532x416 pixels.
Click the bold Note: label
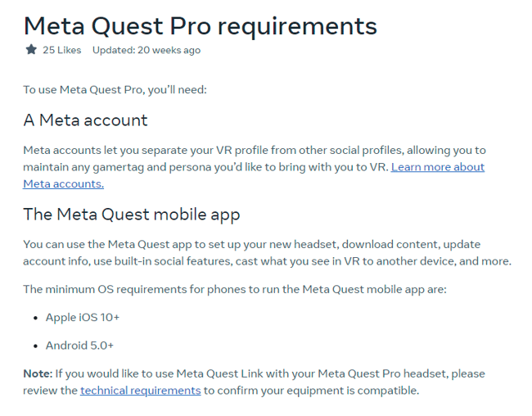pos(38,373)
